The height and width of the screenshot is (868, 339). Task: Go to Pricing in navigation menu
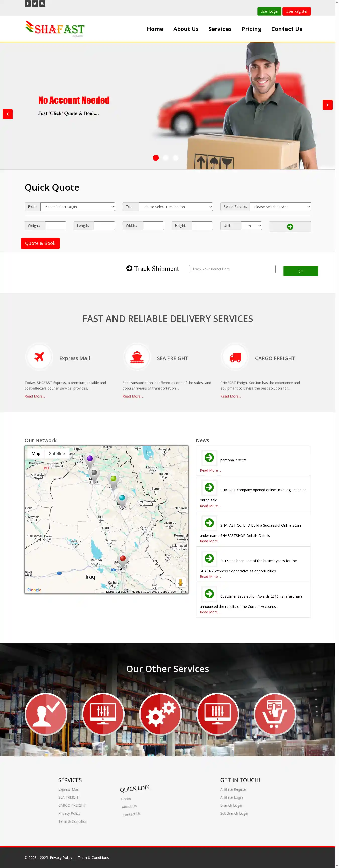coord(251,29)
